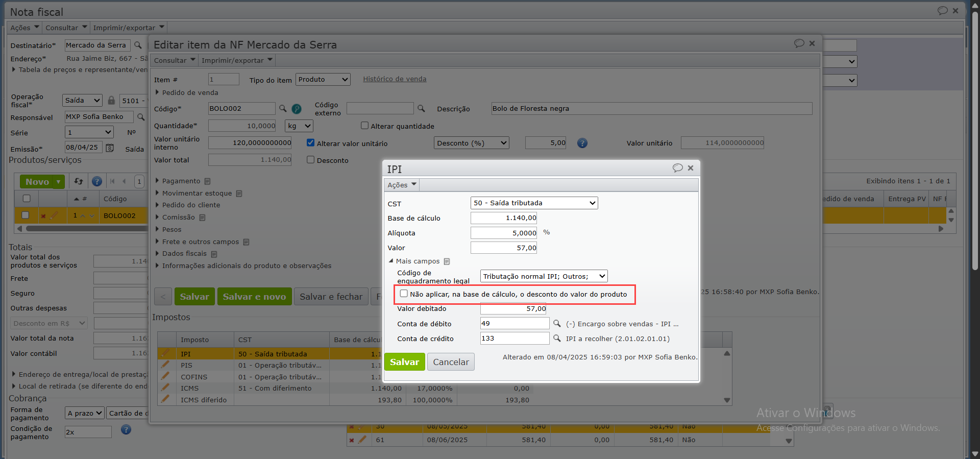980x459 pixels.
Task: Toggle 'Não aplicar desconto na base' checkbox
Action: coord(404,294)
